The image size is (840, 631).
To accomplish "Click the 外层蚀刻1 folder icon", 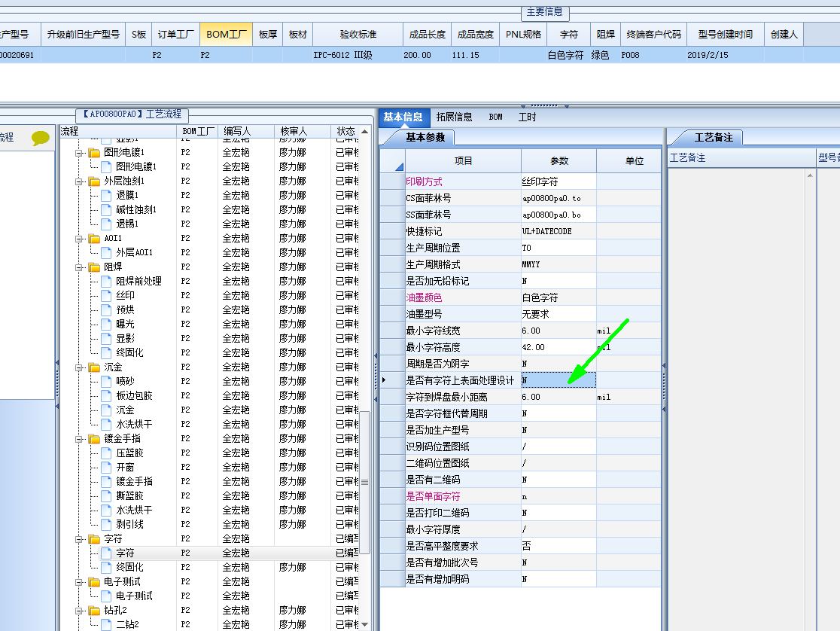I will pos(94,181).
